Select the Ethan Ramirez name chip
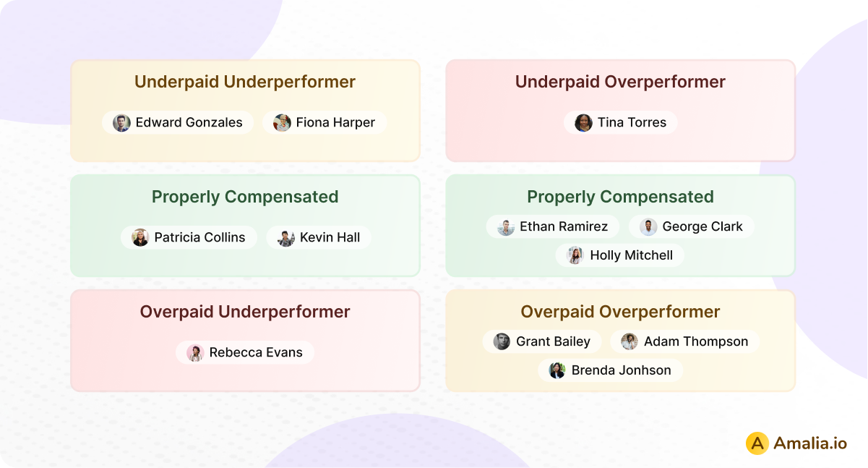 [553, 226]
